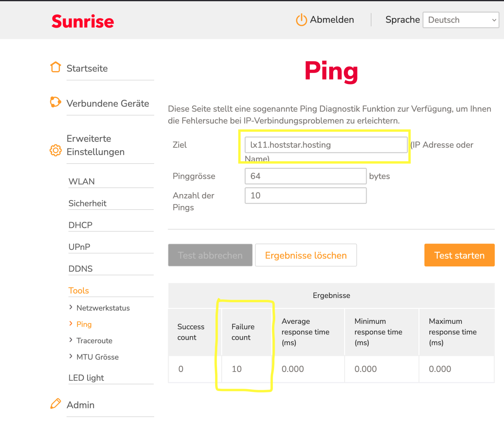Click the orange power icon beside Abmelden

[301, 20]
